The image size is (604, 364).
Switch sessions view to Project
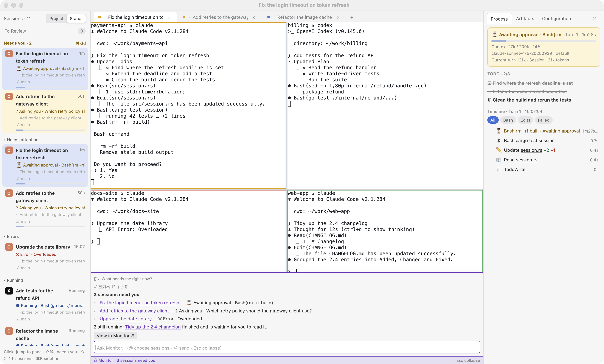56,19
